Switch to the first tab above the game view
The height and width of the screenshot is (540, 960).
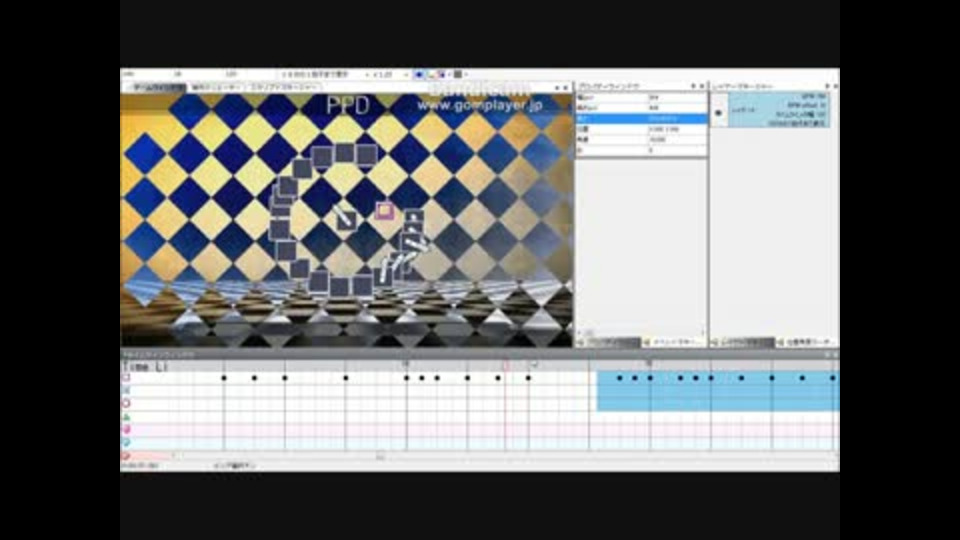point(156,88)
